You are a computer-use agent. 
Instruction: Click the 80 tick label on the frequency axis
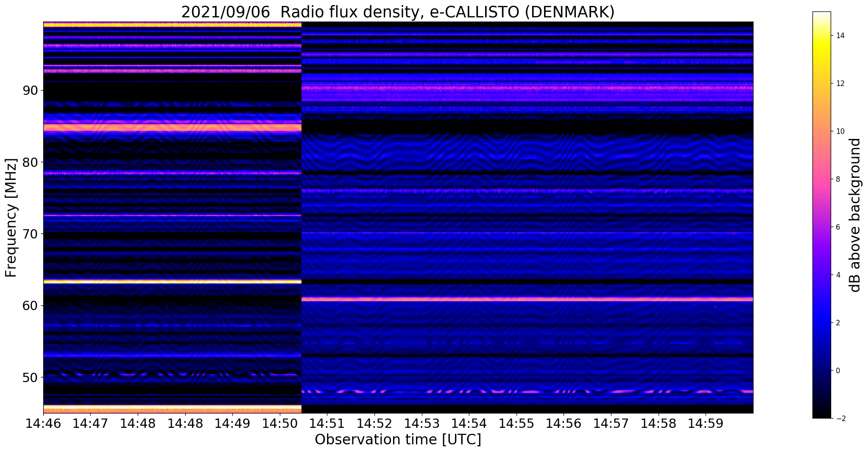click(29, 162)
